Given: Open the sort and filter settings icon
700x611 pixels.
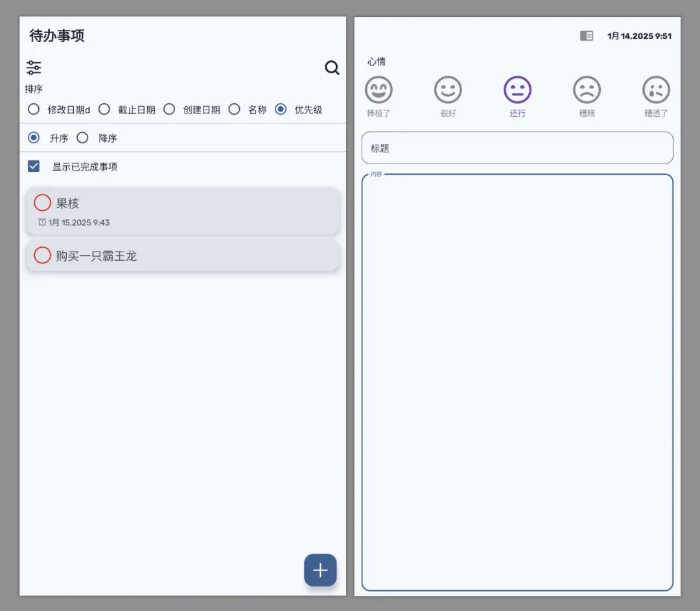Looking at the screenshot, I should click(x=34, y=68).
